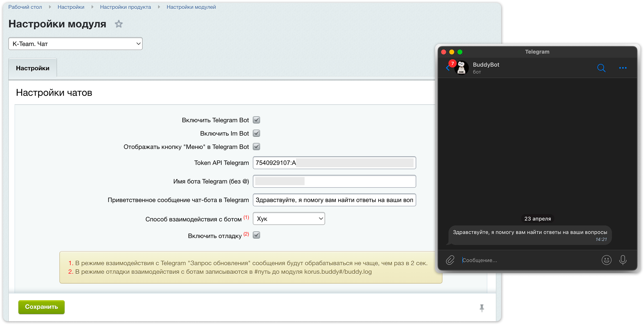This screenshot has height=325, width=644.
Task: Pin the save panel with pushpin icon
Action: click(x=482, y=308)
